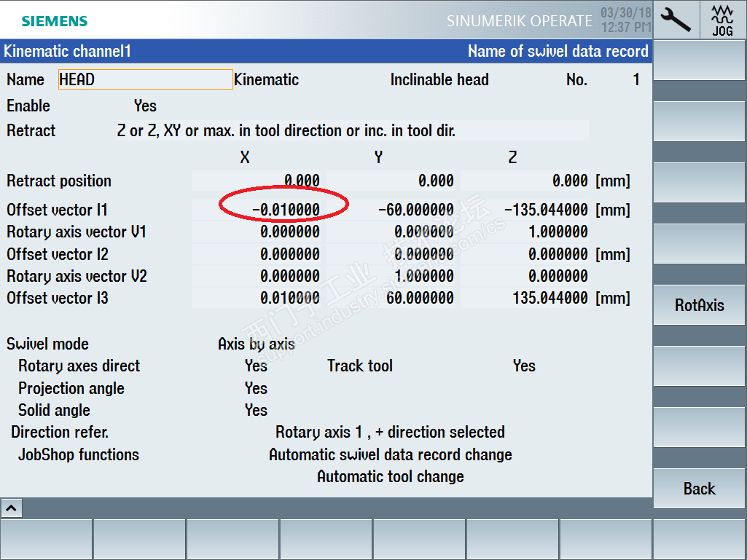Select Rotary axis vector V2 Y value 1.000000
The width and height of the screenshot is (747, 560).
(x=390, y=276)
